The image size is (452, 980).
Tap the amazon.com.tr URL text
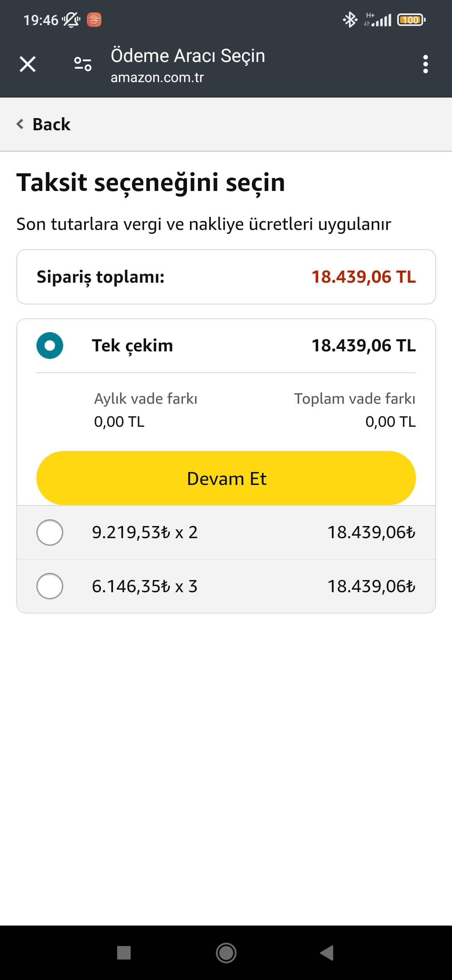pyautogui.click(x=157, y=77)
